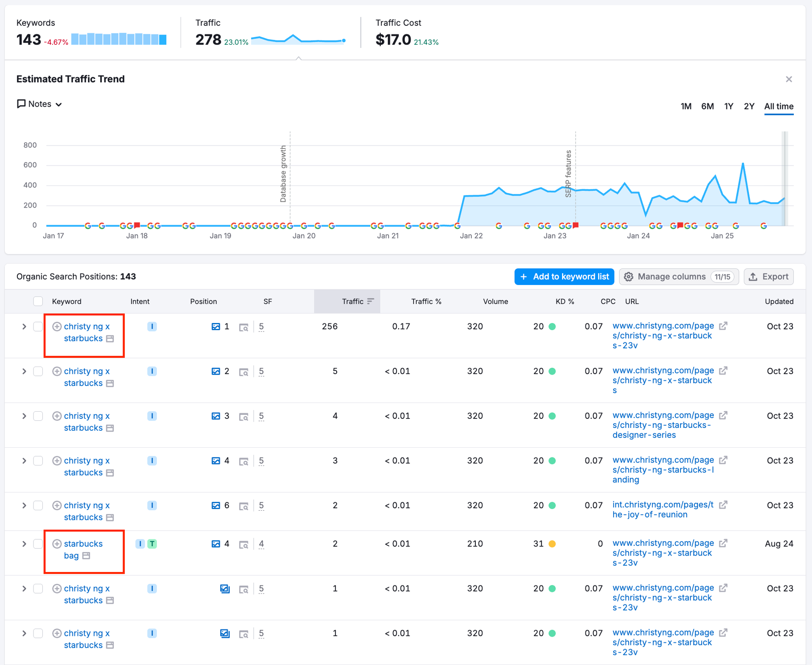Click add-keyword plus icon beside starbucks bag
812x665 pixels.
pyautogui.click(x=57, y=544)
